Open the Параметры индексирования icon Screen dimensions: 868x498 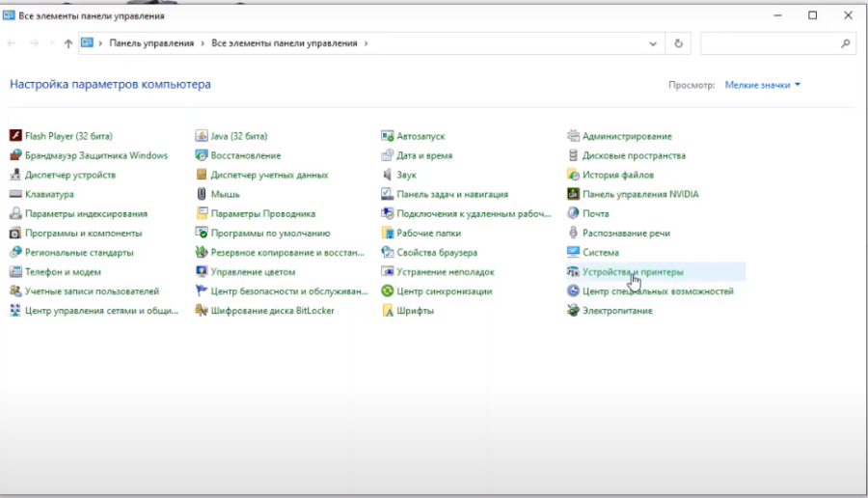point(15,213)
